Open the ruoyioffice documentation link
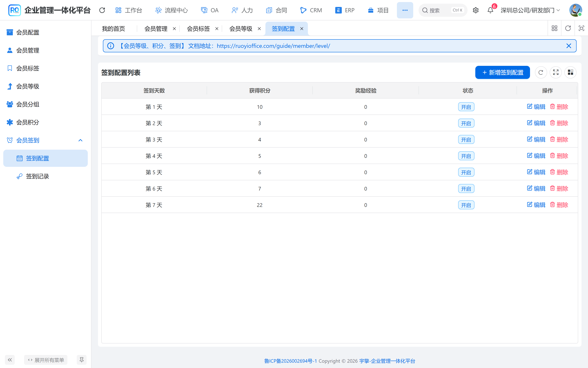Viewport: 588px width, 368px height. (x=273, y=46)
